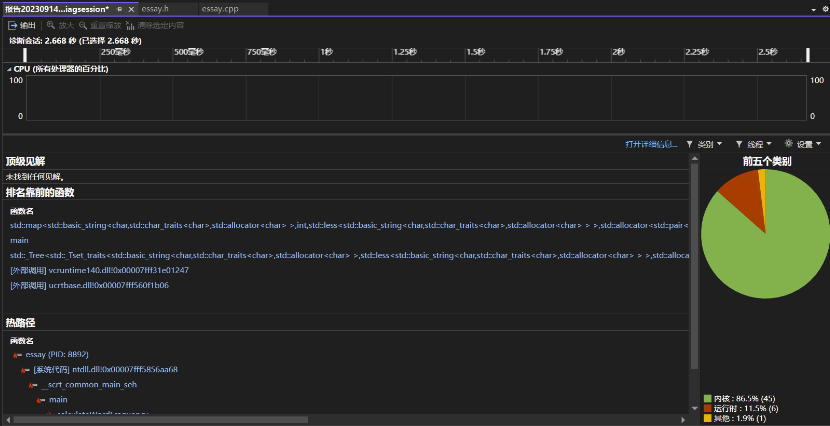
Task: Click the 前五个类别 chart title
Action: 766,161
